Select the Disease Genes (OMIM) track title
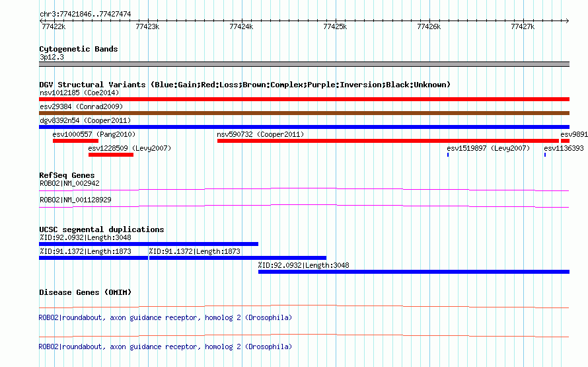The width and height of the screenshot is (588, 367). tap(85, 292)
